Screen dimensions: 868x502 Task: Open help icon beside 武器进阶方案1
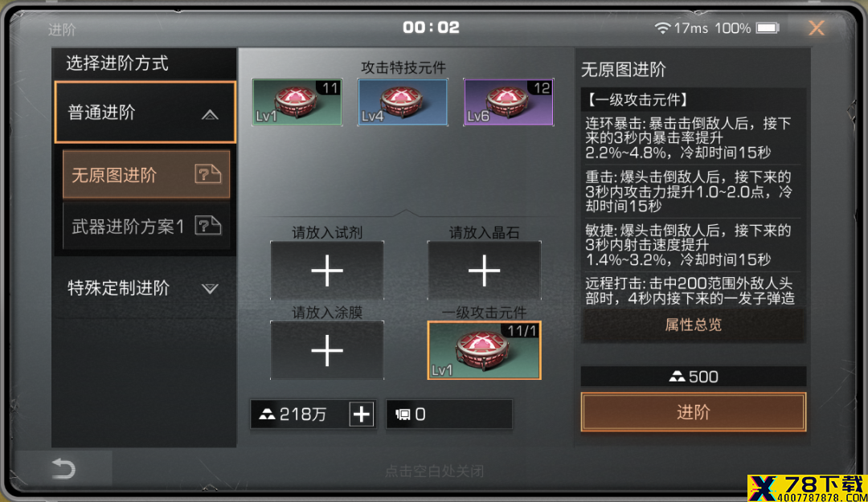(208, 225)
